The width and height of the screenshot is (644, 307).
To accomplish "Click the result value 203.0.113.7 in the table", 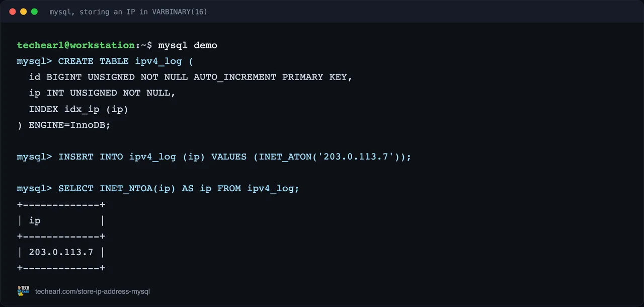I will [x=61, y=252].
